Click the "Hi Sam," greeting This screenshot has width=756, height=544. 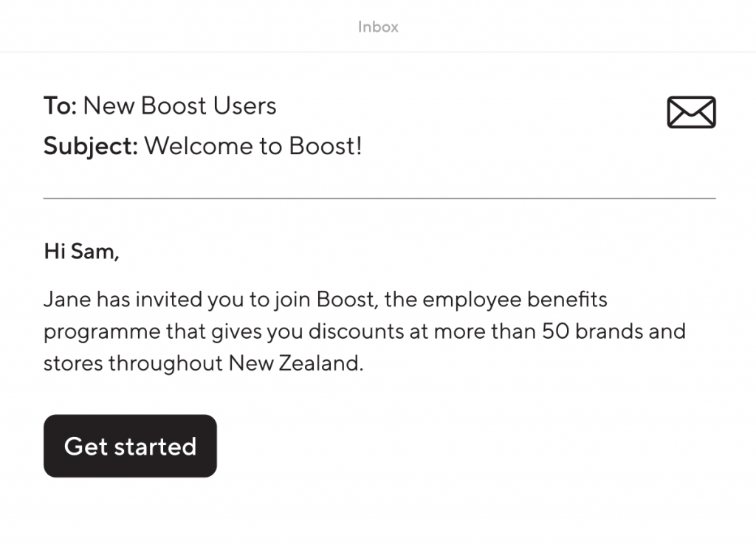tap(81, 252)
